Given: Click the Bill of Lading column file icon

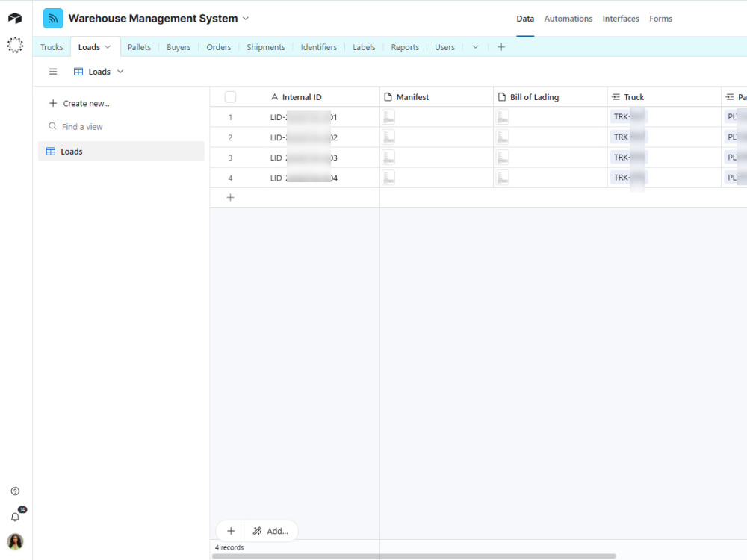Looking at the screenshot, I should click(502, 96).
